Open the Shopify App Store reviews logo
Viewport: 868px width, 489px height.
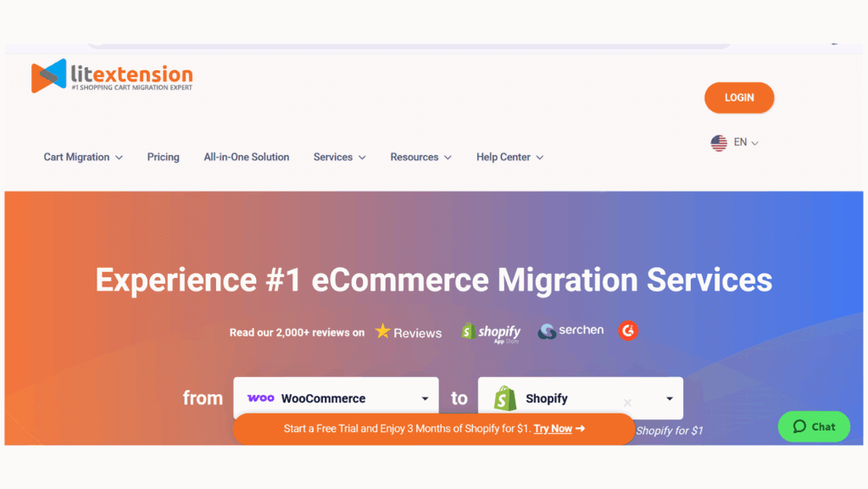[x=491, y=332]
